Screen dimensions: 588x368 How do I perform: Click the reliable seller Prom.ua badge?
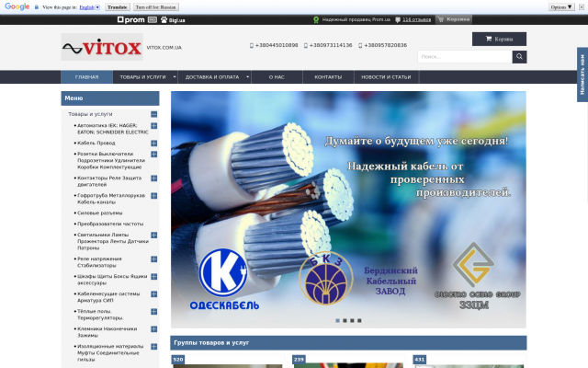(352, 19)
